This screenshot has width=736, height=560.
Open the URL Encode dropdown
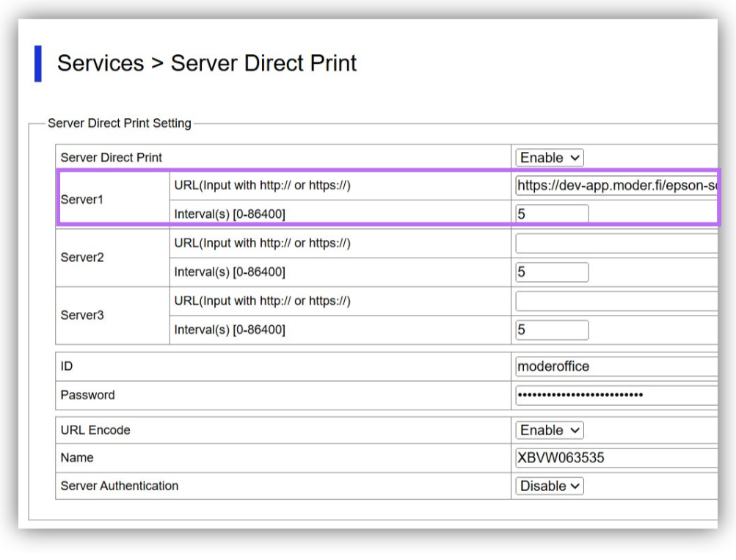point(549,430)
